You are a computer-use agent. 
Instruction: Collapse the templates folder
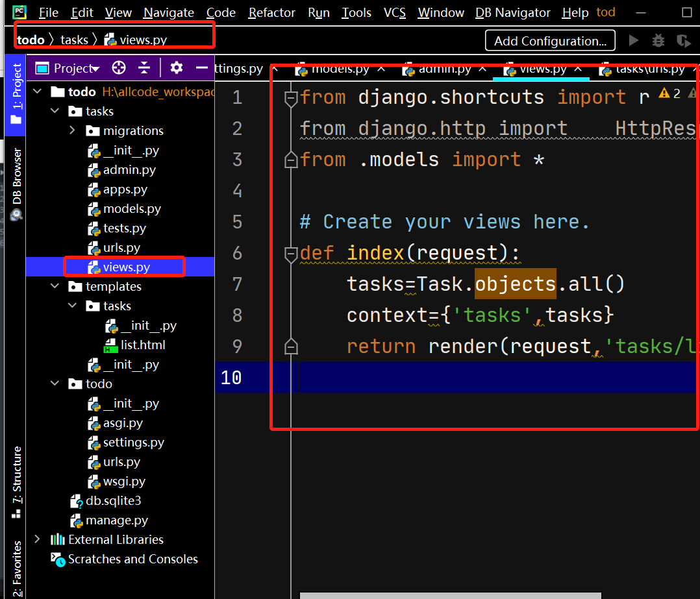(55, 286)
